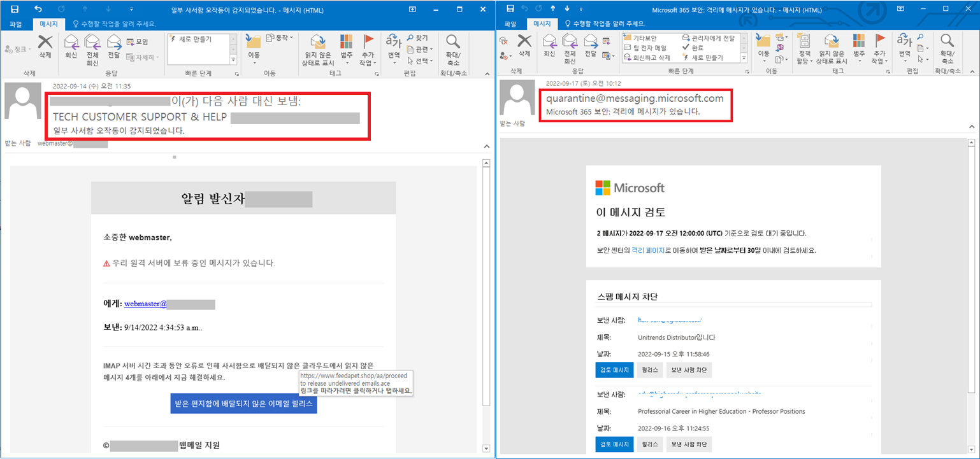Click 릴리스 for the Professorial Career email
980x459 pixels.
click(650, 444)
